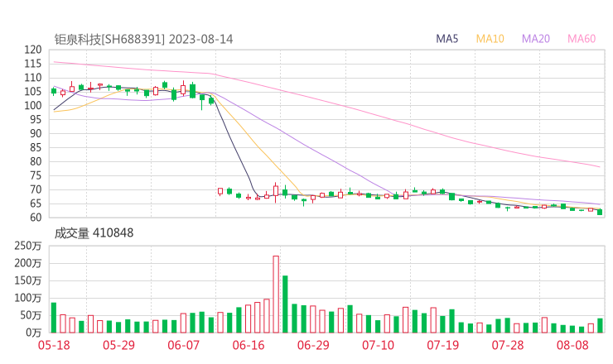The height and width of the screenshot is (364, 613).
Task: Click the rightmost green volume bar
Action: [600, 325]
